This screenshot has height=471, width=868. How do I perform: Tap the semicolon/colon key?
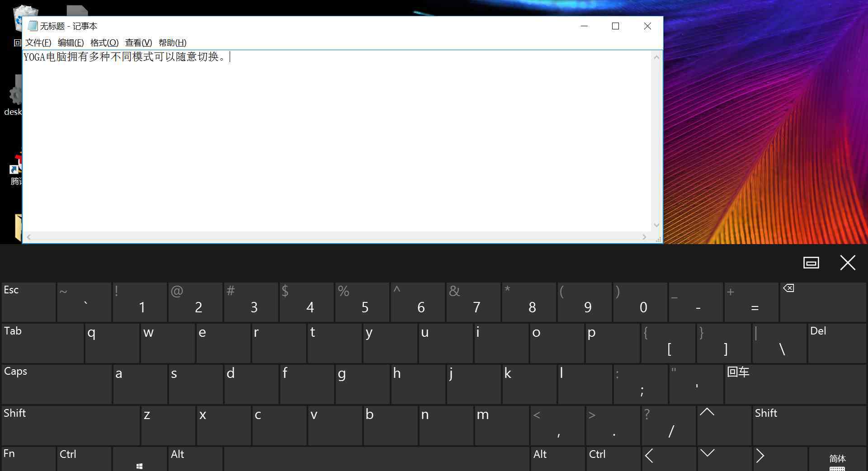640,384
